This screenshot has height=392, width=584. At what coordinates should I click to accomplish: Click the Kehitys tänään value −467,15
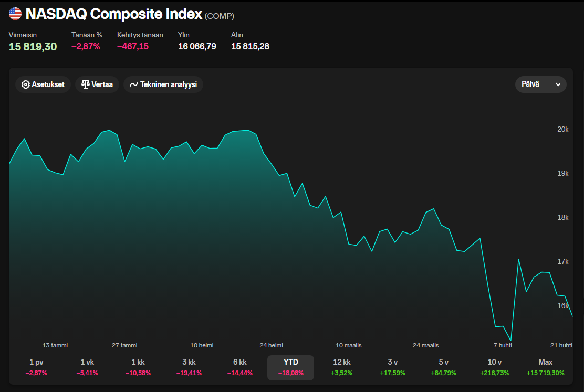pyautogui.click(x=132, y=47)
